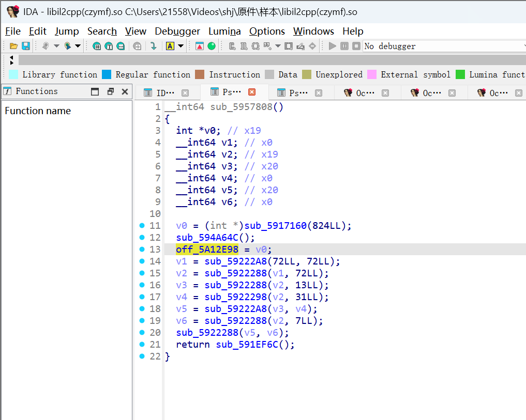Toggle breakpoint dot on line 21
Image resolution: width=526 pixels, height=420 pixels.
click(x=142, y=344)
